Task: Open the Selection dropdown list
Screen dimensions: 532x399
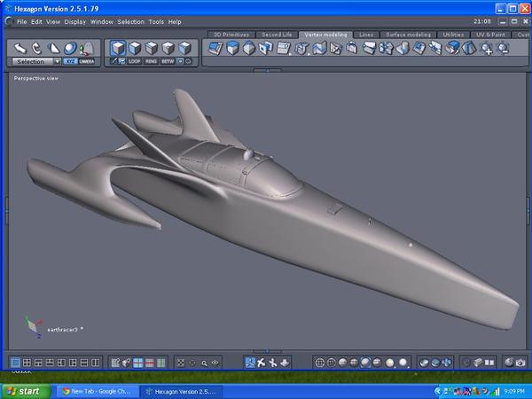Action: point(57,62)
